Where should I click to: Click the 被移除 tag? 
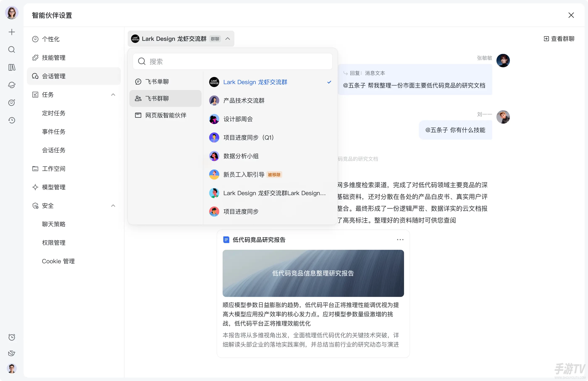[x=274, y=175]
